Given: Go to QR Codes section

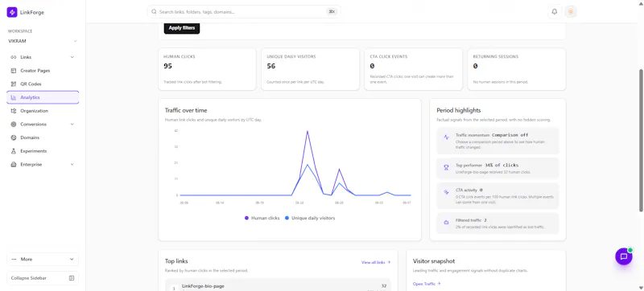Looking at the screenshot, I should (x=43, y=84).
